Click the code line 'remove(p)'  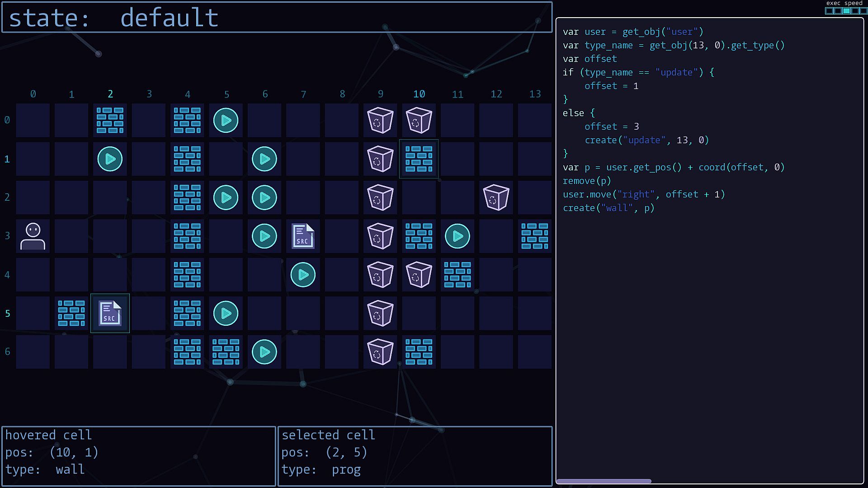pos(587,181)
